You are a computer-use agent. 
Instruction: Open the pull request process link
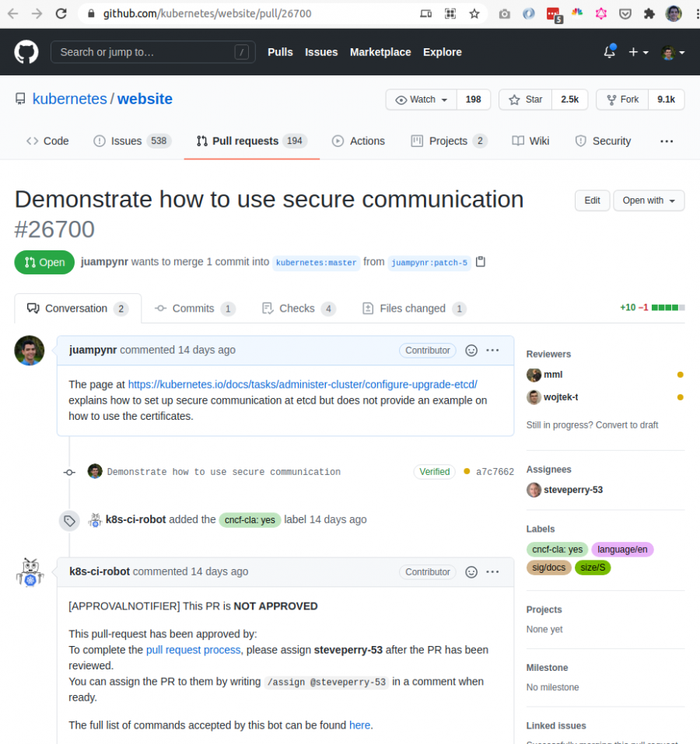tap(193, 650)
